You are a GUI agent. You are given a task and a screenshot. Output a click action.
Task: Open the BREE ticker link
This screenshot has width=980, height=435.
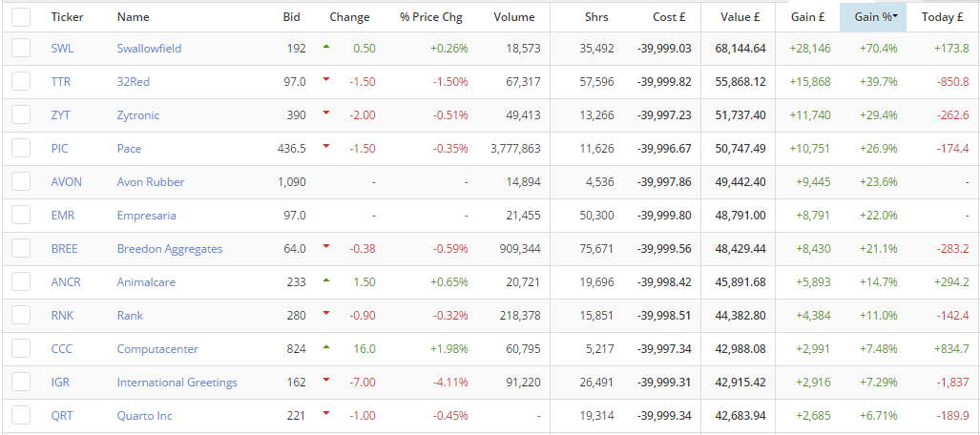pyautogui.click(x=64, y=249)
